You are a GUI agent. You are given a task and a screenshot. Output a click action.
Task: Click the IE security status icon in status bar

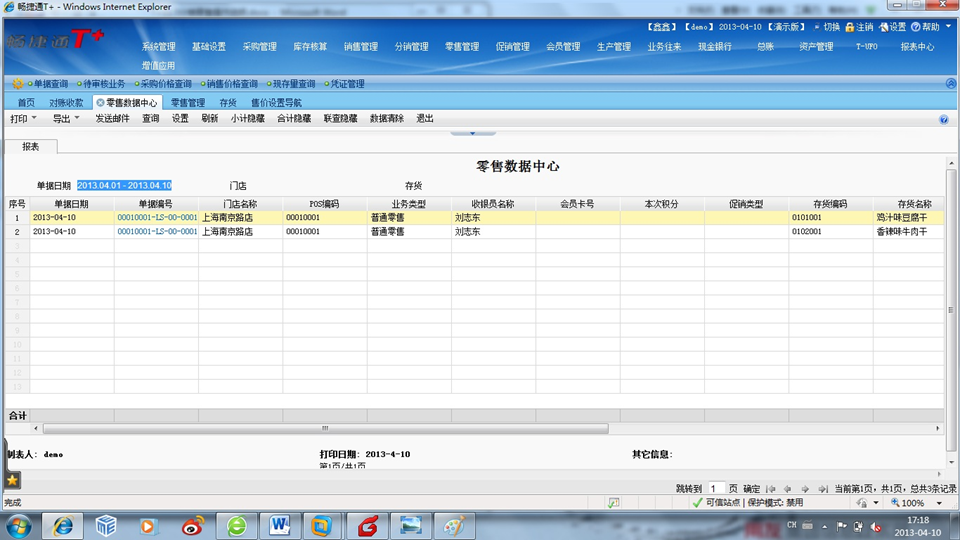click(613, 503)
